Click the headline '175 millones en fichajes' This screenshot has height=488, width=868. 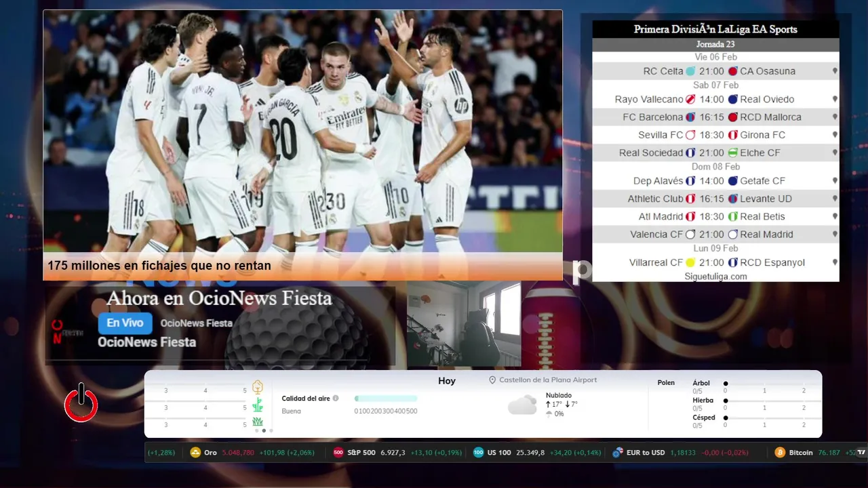[159, 266]
